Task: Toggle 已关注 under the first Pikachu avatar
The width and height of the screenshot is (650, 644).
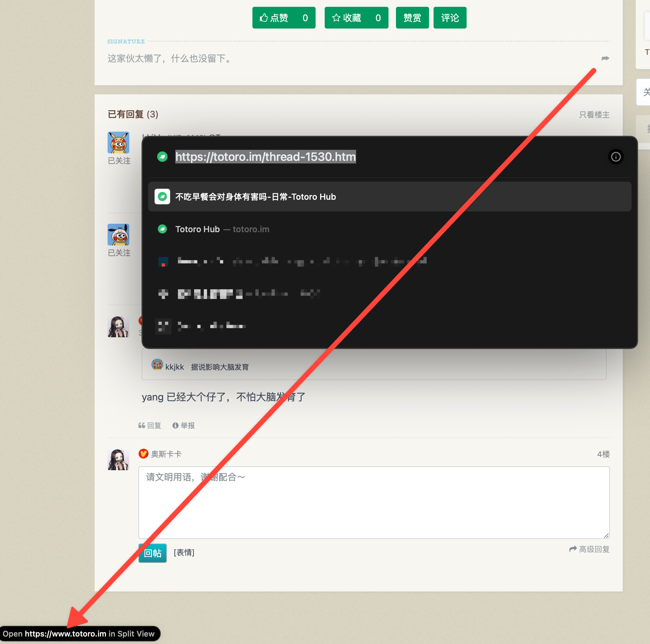Action: (119, 161)
